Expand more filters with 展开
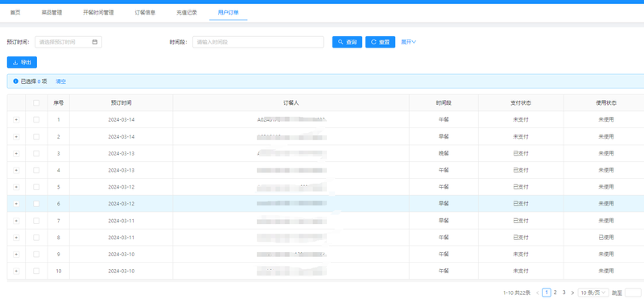Viewport: 644px width, 307px height. [x=409, y=42]
